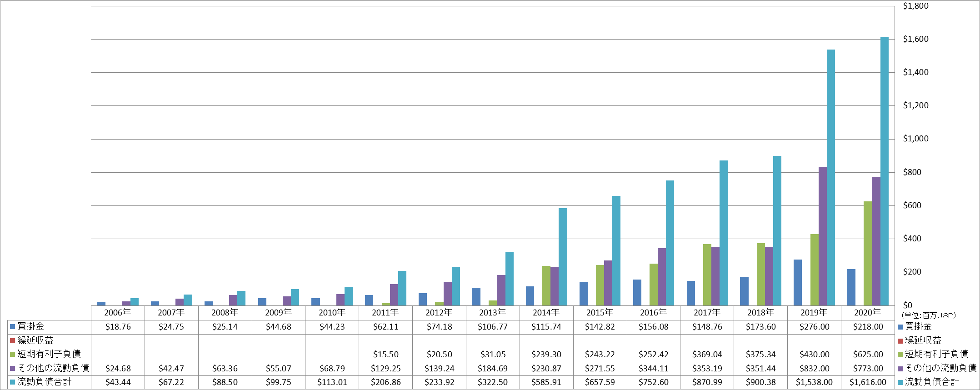Viewport: 980px width, 390px height.
Task: Click the 2016年 column header
Action: click(x=654, y=312)
